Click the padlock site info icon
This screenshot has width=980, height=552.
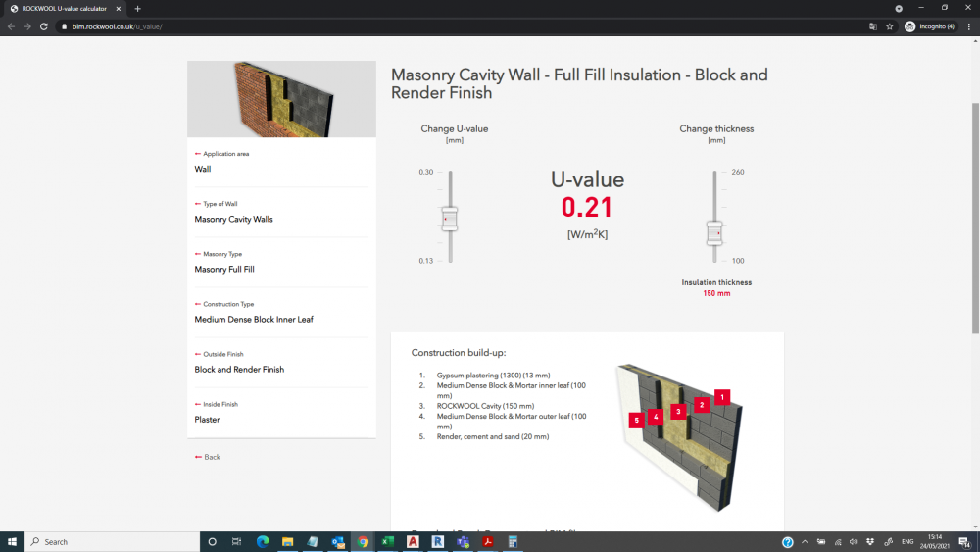(64, 26)
